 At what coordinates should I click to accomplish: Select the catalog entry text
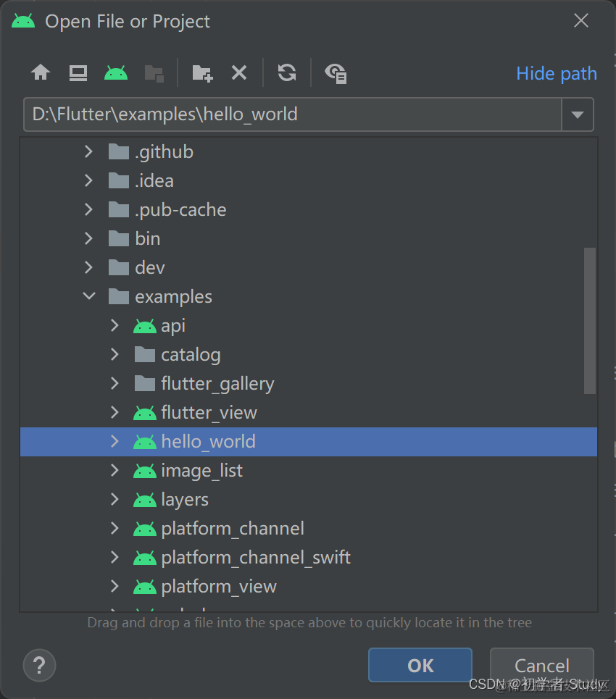pos(191,356)
